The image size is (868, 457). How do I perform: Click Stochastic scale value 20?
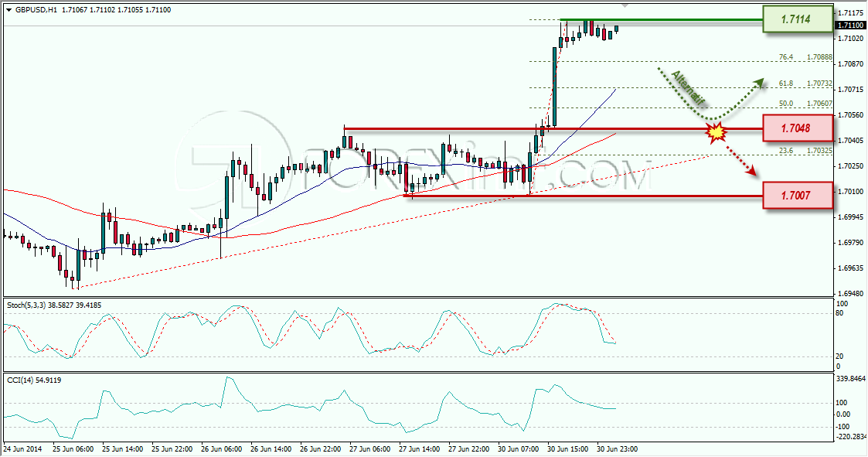[839, 356]
